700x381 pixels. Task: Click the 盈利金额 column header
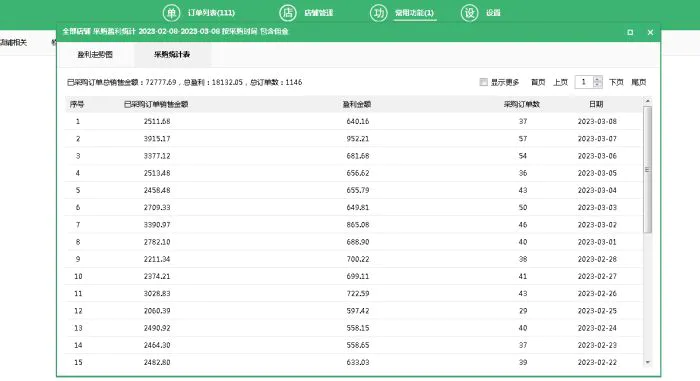(x=357, y=104)
